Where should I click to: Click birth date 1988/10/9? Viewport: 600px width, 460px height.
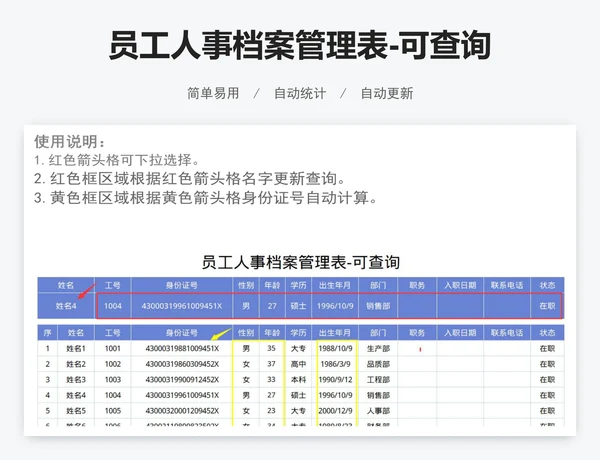pos(336,349)
